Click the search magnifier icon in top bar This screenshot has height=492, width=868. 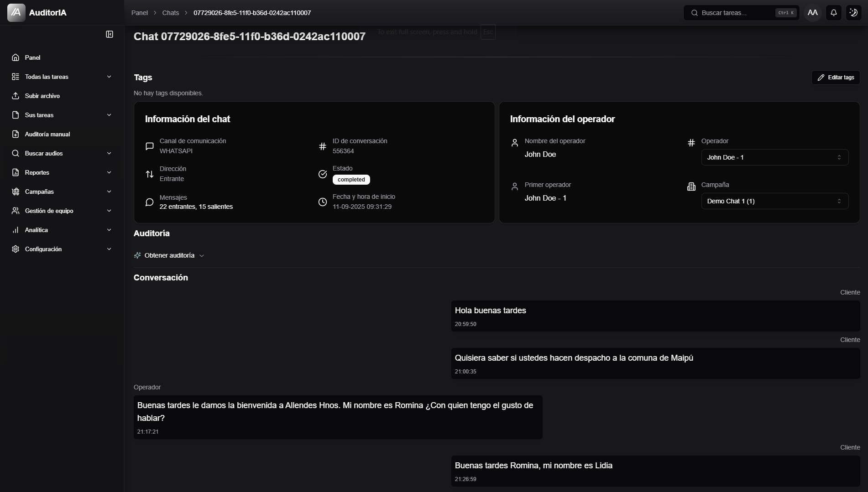coord(695,13)
